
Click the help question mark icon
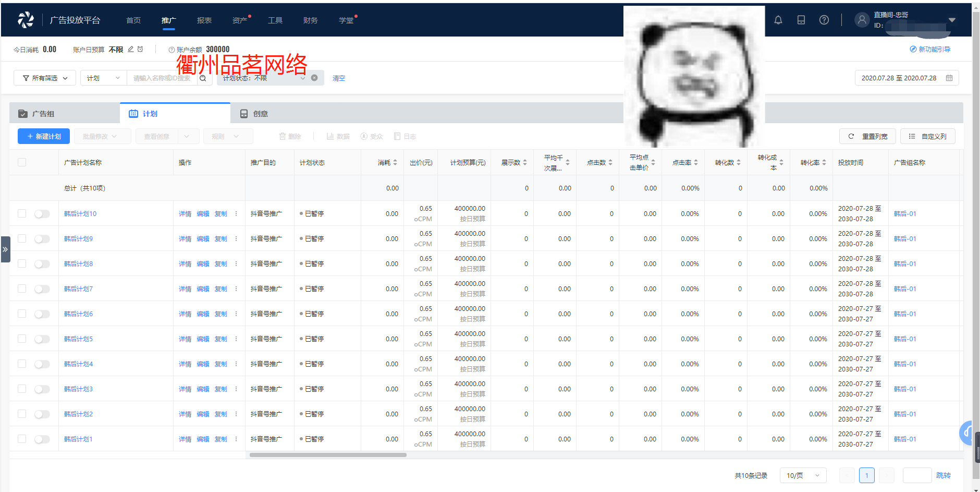tap(824, 20)
